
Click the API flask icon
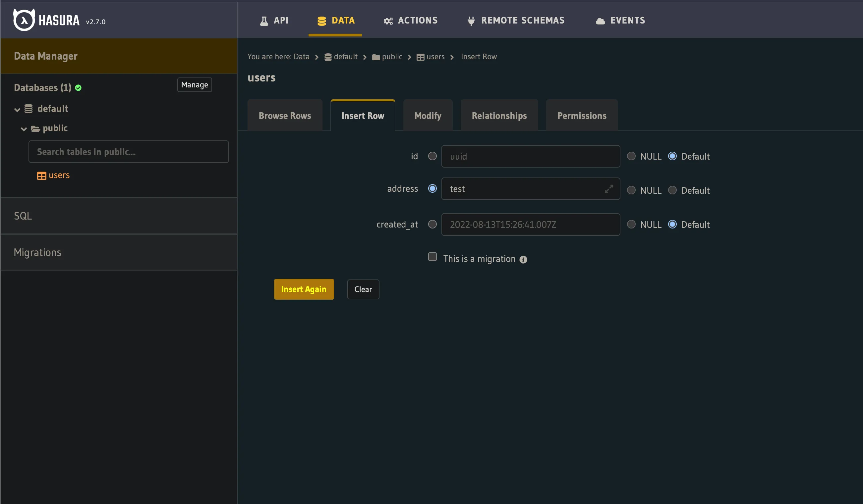(264, 21)
